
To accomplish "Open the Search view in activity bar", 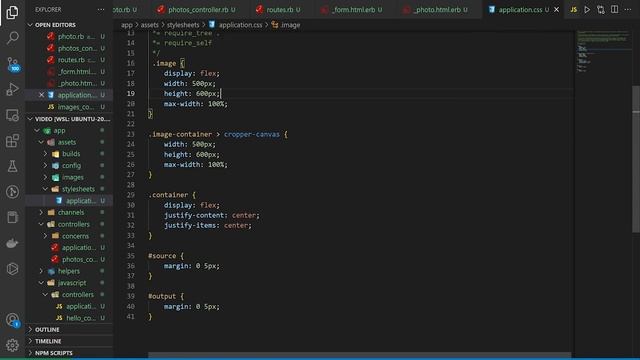I will pos(12,38).
